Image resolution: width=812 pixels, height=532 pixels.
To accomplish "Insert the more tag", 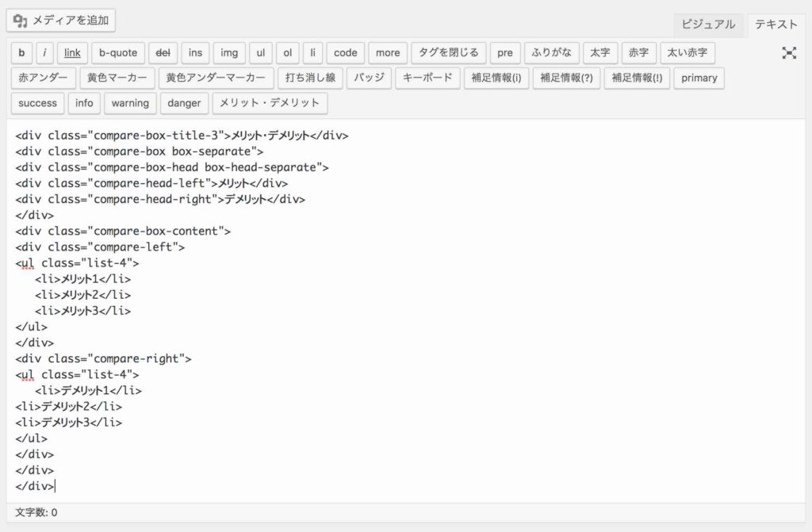I will click(x=387, y=53).
